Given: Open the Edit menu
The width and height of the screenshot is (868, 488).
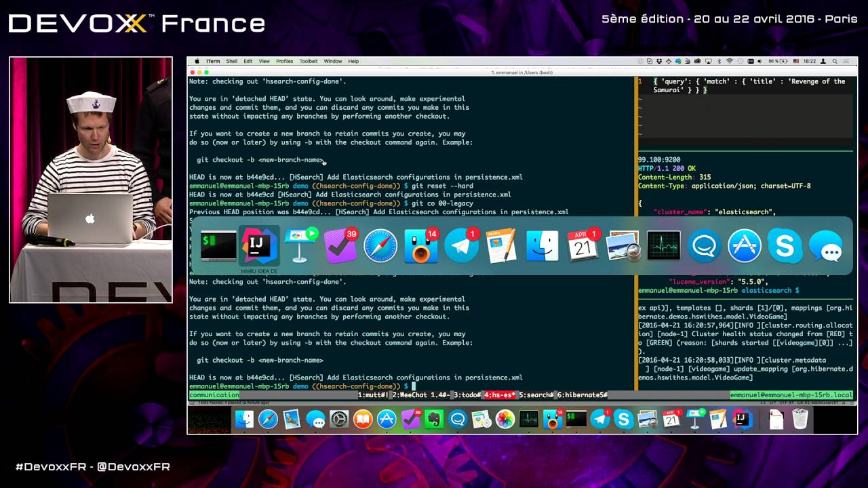Looking at the screenshot, I should [248, 61].
